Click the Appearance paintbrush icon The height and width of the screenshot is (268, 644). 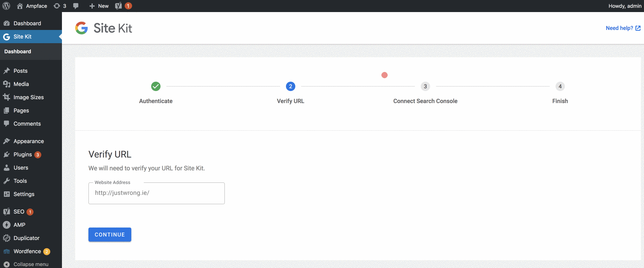pyautogui.click(x=7, y=141)
